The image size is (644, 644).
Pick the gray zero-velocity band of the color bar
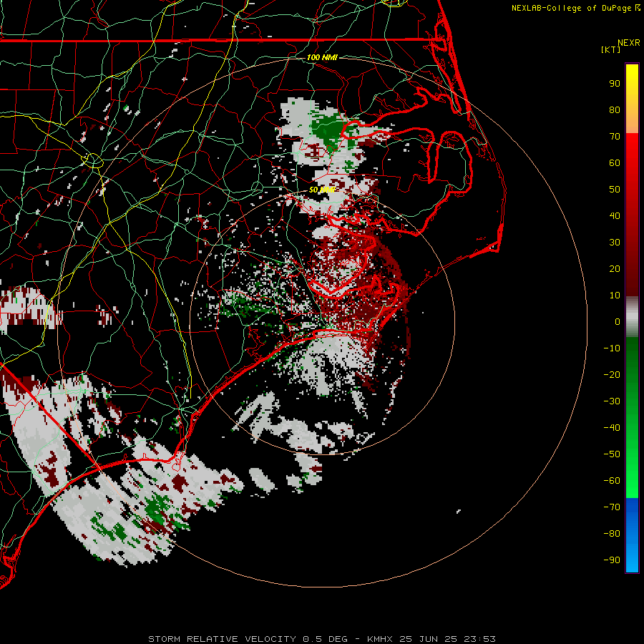point(632,316)
